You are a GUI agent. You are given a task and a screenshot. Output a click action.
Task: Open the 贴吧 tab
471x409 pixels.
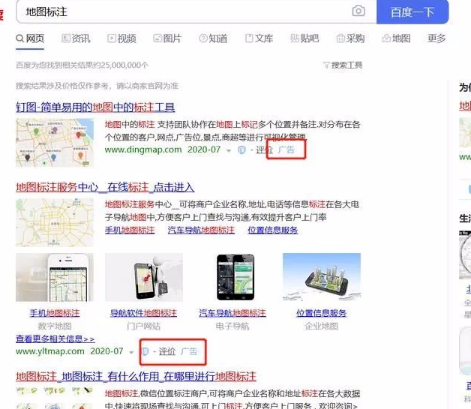click(305, 38)
